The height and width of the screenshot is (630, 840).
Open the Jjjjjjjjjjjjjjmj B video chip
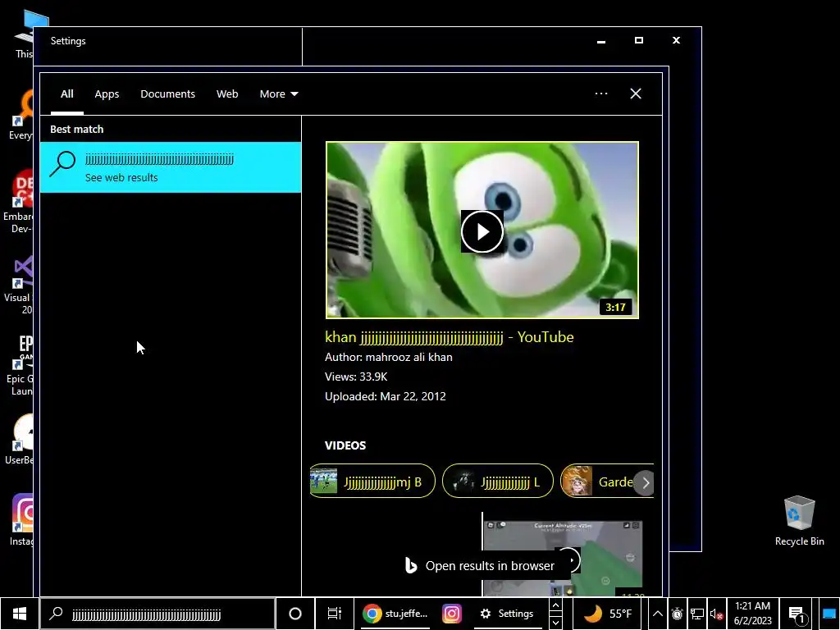click(x=372, y=481)
